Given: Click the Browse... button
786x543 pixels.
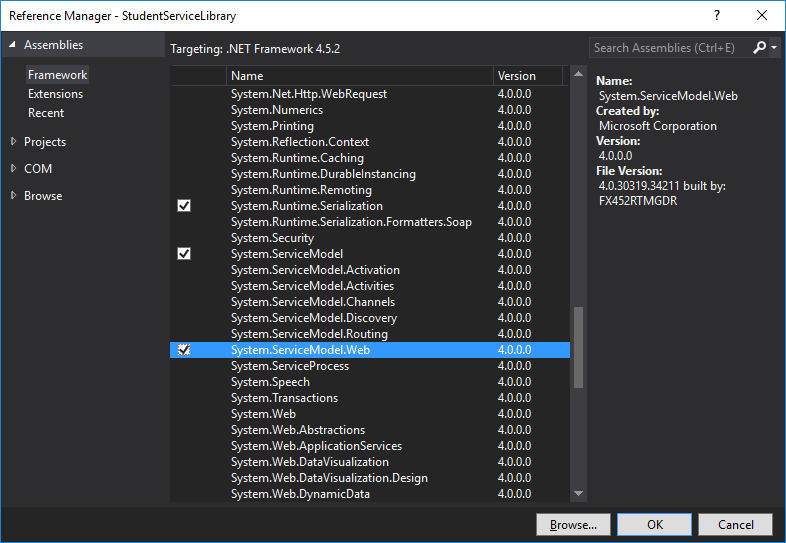Looking at the screenshot, I should (573, 524).
